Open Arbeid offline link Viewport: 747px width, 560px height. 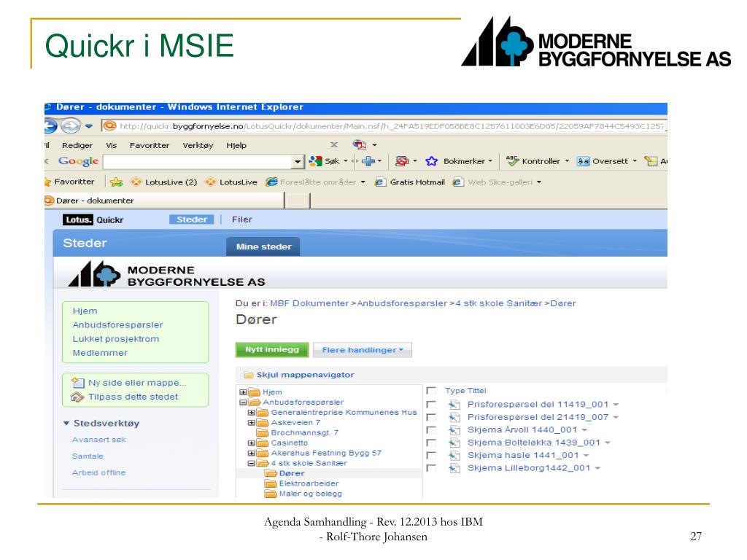click(98, 472)
